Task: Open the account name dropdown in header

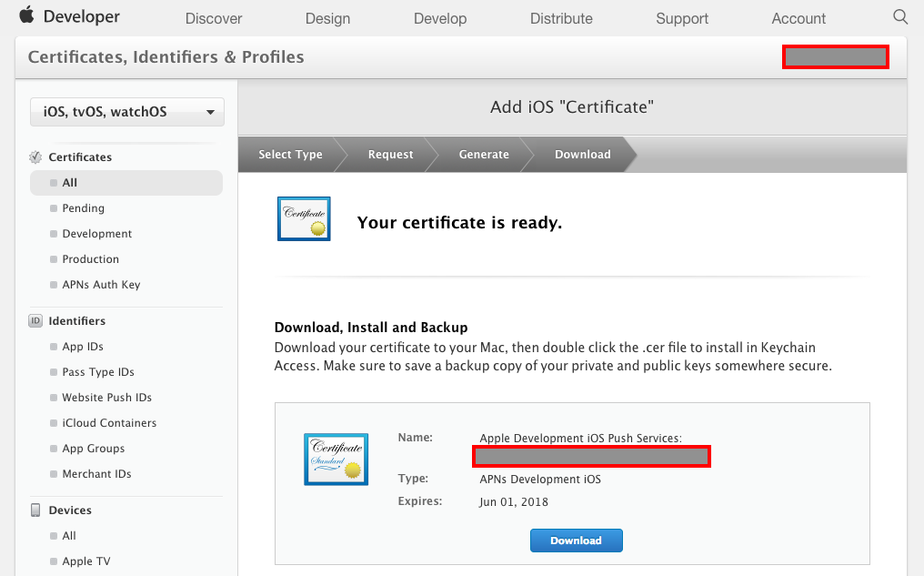Action: tap(835, 57)
